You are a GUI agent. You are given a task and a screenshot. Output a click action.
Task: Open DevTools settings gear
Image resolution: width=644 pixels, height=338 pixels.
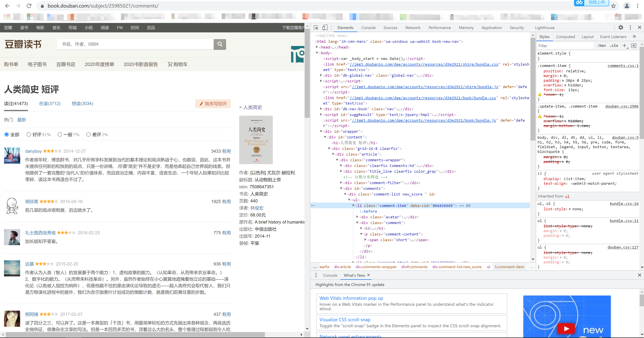tap(621, 28)
